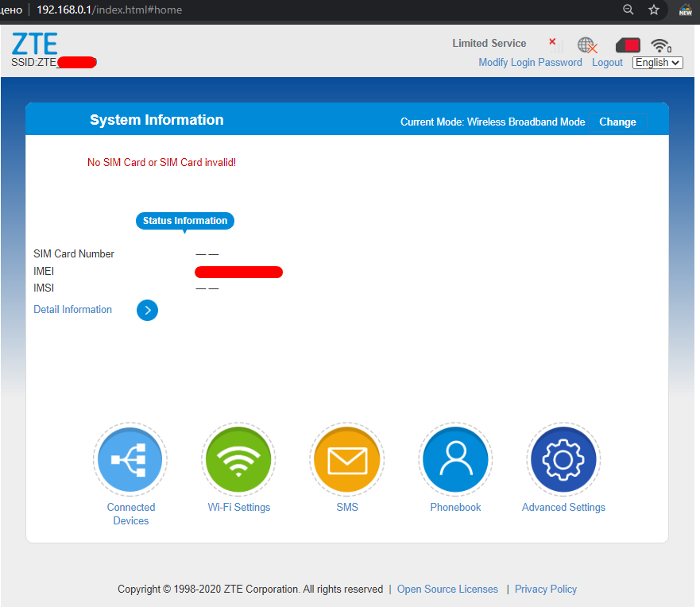This screenshot has height=607, width=700.
Task: Bookmark page with the star icon
Action: click(x=654, y=10)
